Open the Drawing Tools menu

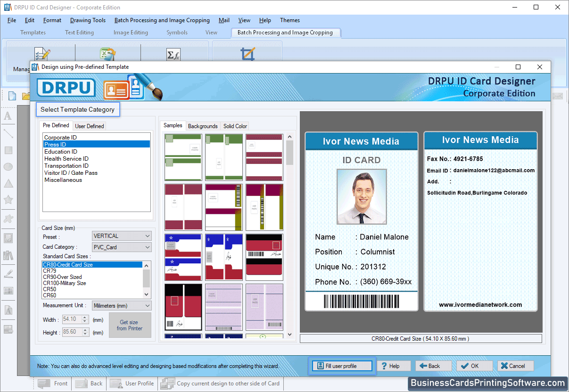88,20
